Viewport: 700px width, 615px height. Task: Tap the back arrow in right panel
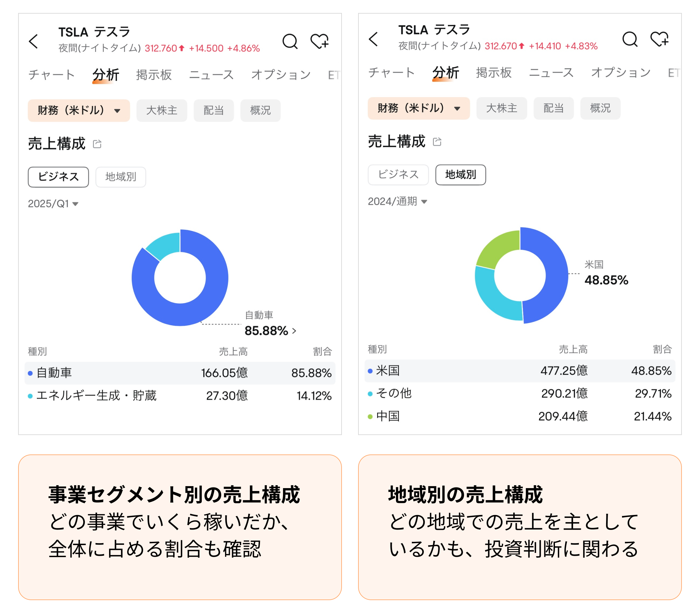373,39
